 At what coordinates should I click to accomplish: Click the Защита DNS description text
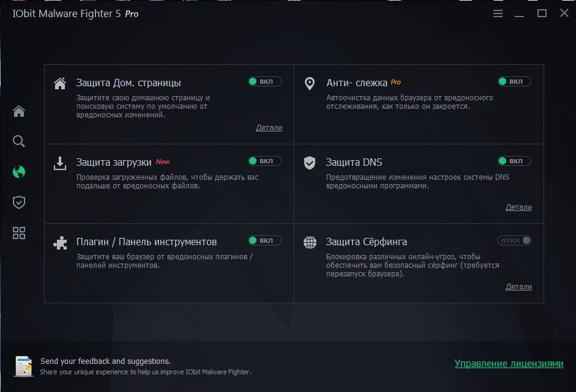417,182
